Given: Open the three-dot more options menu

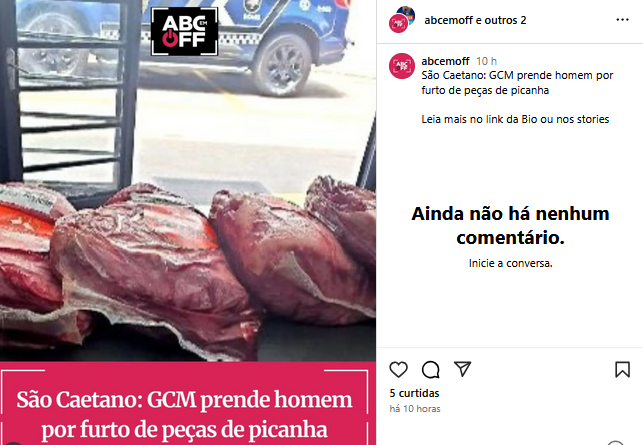Looking at the screenshot, I should tap(622, 20).
